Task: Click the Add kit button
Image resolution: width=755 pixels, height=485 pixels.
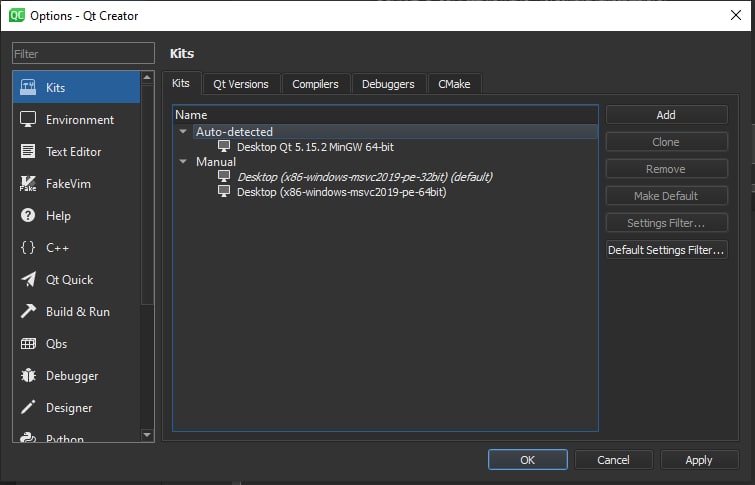Action: coord(666,115)
